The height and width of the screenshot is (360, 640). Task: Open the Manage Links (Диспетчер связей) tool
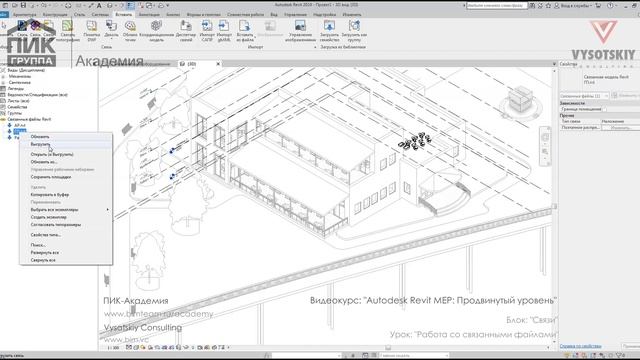186,31
